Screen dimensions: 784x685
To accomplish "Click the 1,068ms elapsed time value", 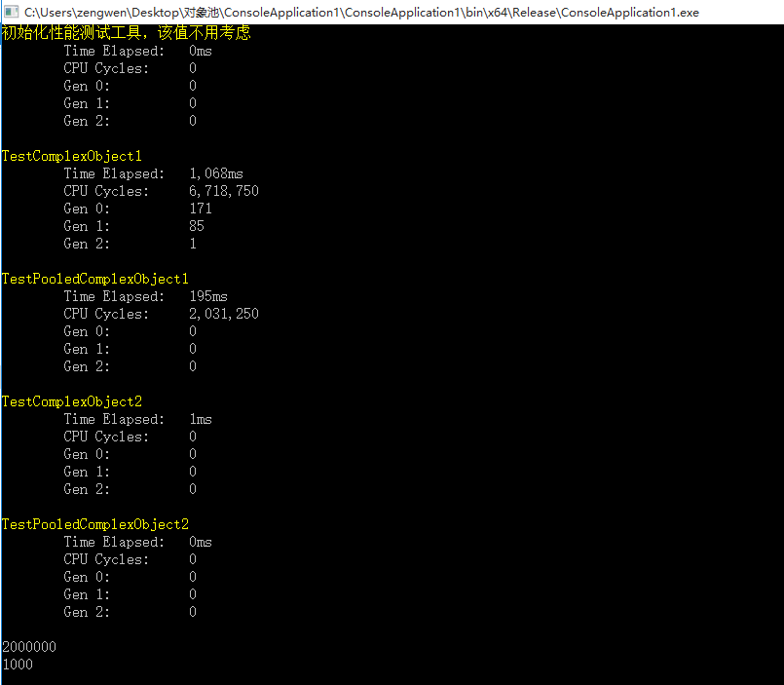I will click(216, 173).
